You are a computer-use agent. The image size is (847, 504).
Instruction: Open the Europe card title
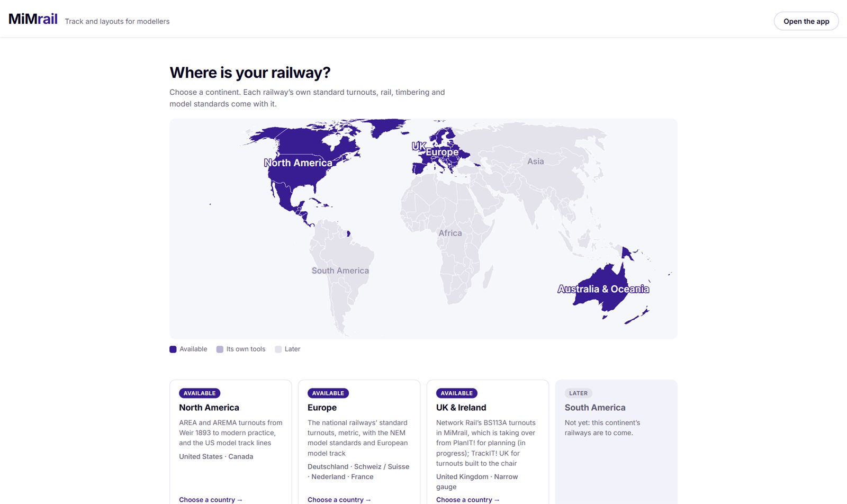click(322, 408)
